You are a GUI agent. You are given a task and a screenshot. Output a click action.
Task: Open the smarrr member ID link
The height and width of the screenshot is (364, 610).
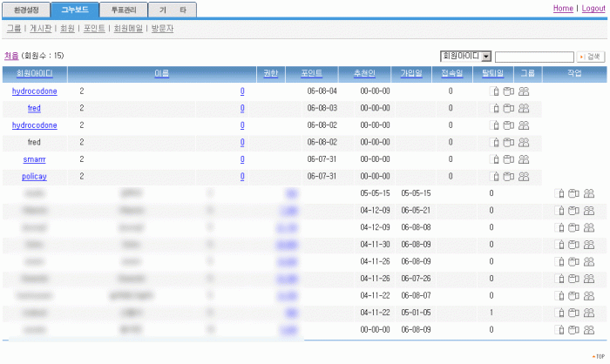[34, 159]
